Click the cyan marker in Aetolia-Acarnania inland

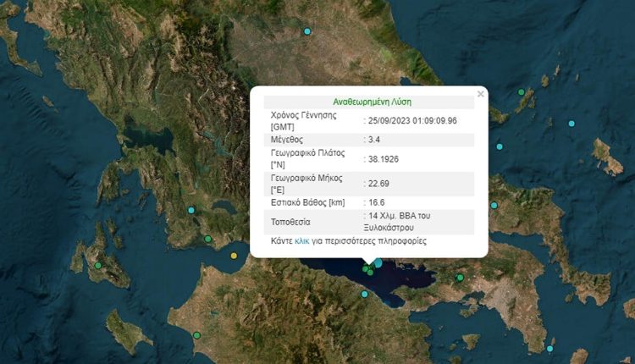[191, 210]
